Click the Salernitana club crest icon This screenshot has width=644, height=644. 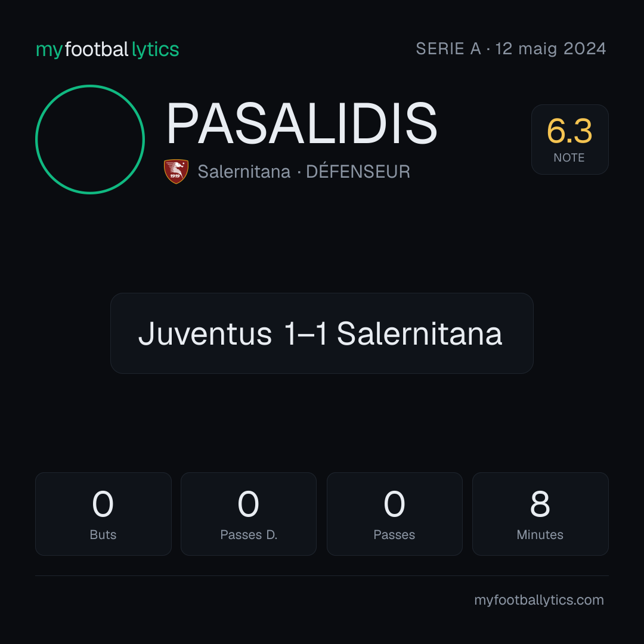(176, 171)
